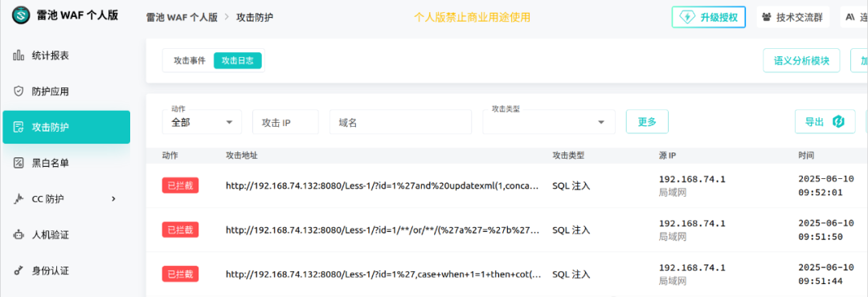Open 统计报表 in the sidebar
The width and height of the screenshot is (868, 297).
(67, 55)
